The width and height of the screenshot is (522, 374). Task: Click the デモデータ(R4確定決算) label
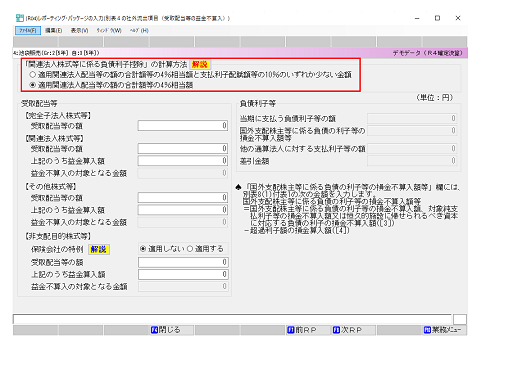[x=427, y=53]
